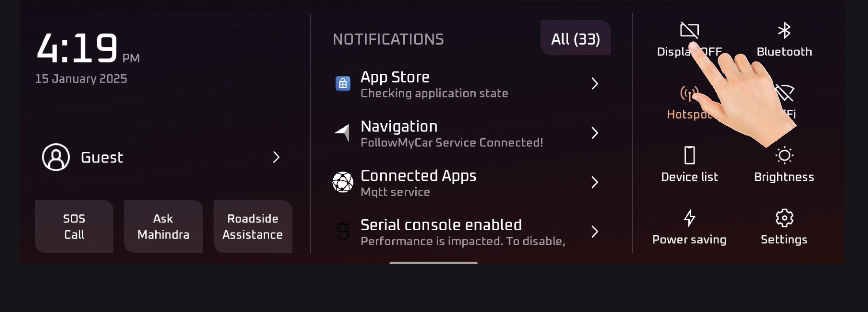The image size is (868, 312).
Task: Expand the Navigation notification chevron
Action: tap(595, 133)
